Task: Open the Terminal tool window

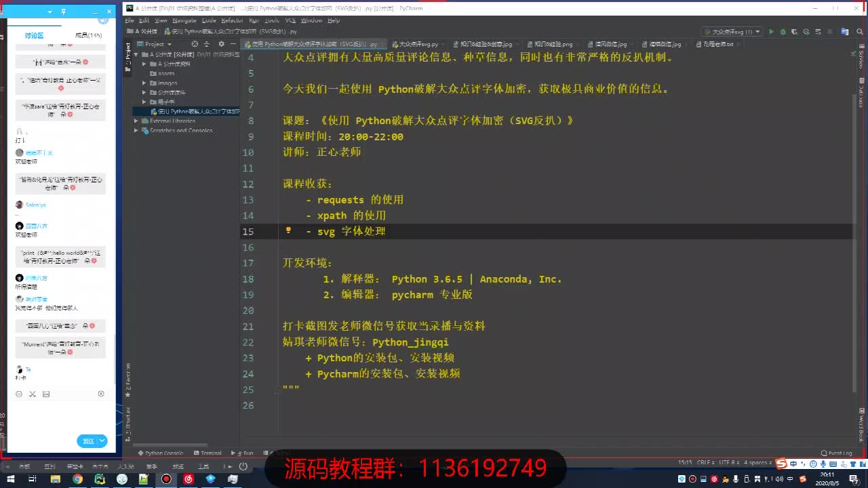Action: point(208,453)
